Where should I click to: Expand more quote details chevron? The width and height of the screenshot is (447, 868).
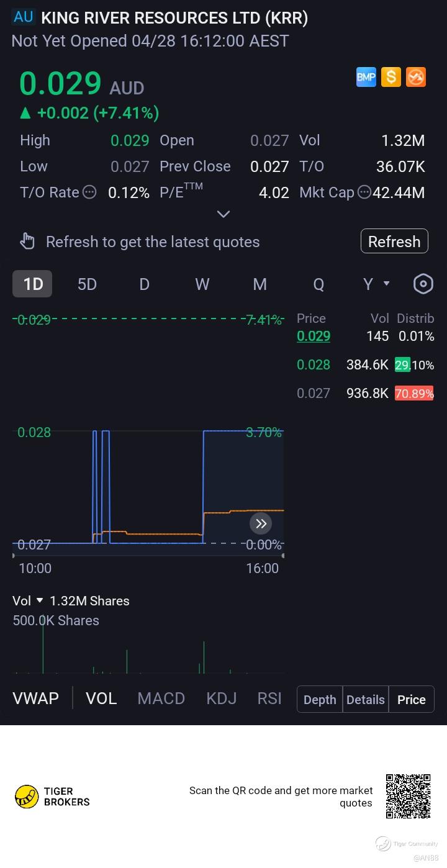click(x=223, y=214)
